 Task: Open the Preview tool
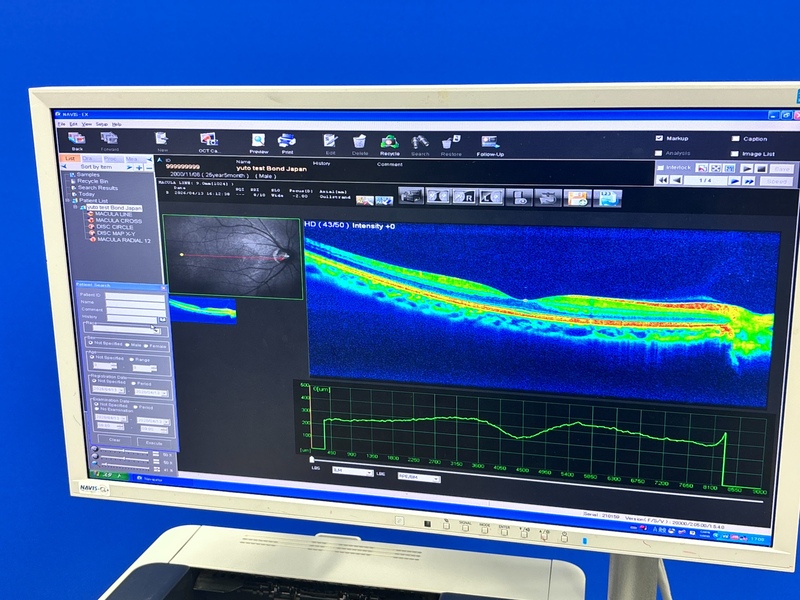[x=258, y=141]
